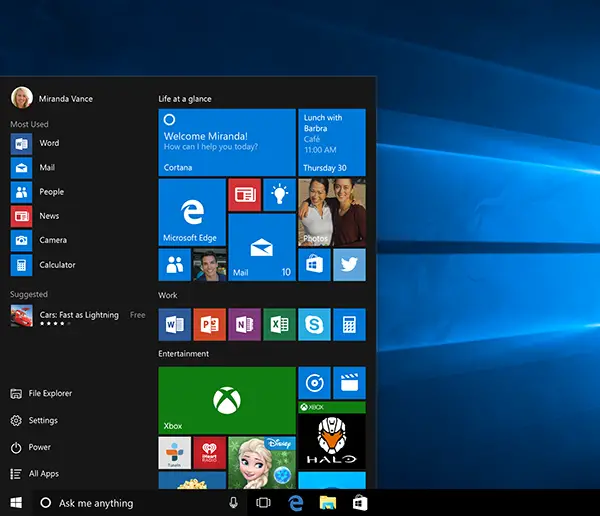The height and width of the screenshot is (516, 600).
Task: Open the Groove Music disc tile
Action: [314, 383]
